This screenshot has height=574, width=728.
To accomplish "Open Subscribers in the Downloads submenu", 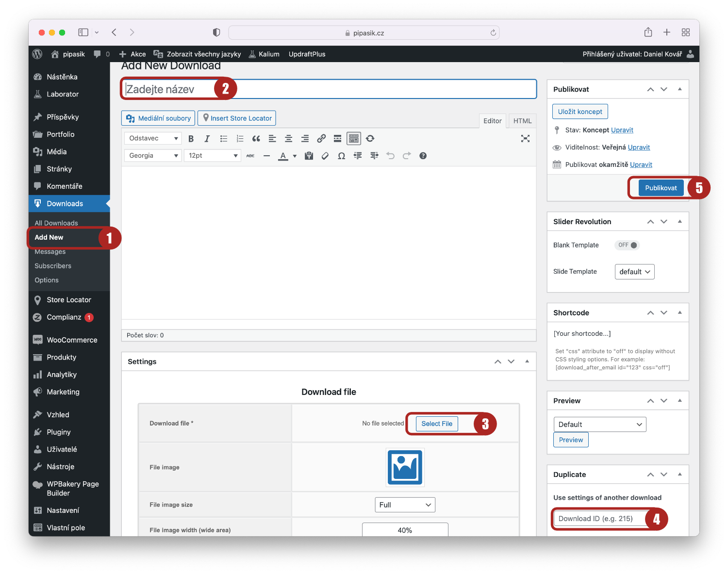I will pyautogui.click(x=53, y=266).
